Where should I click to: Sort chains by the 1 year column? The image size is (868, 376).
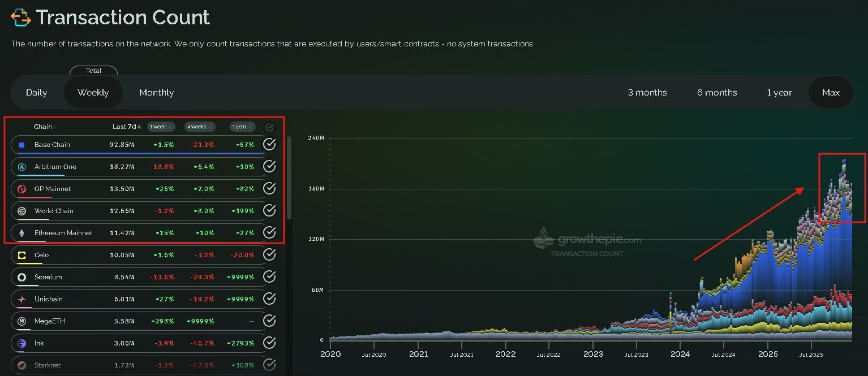(242, 127)
